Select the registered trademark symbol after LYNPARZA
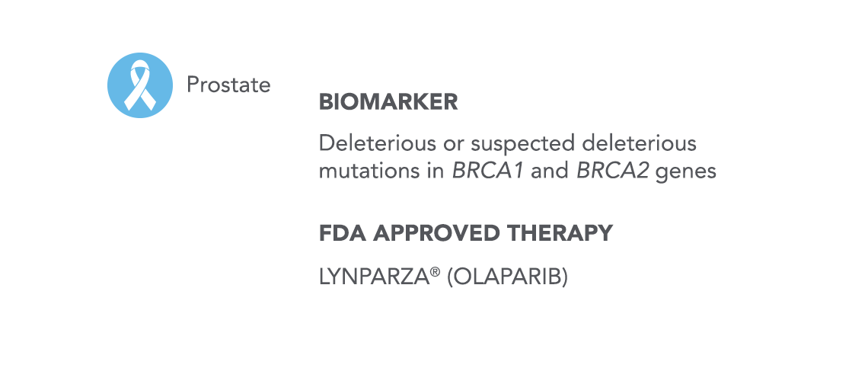 [436, 273]
